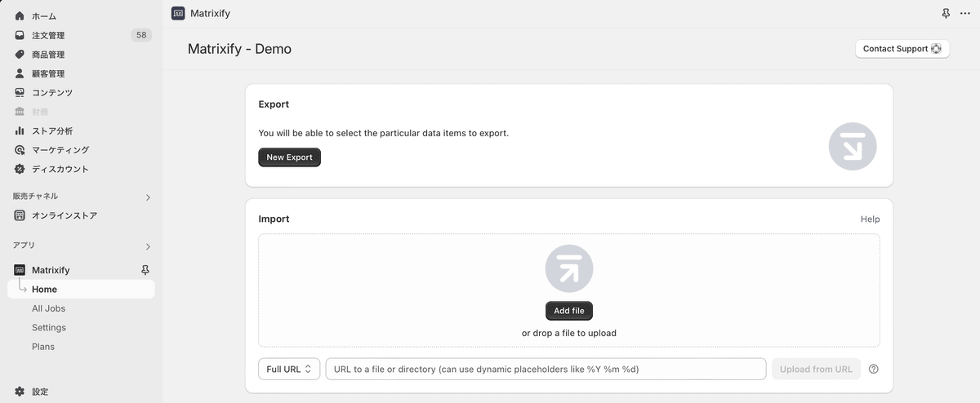The height and width of the screenshot is (403, 980).
Task: Click the help question mark beside Upload from URL
Action: (x=874, y=369)
